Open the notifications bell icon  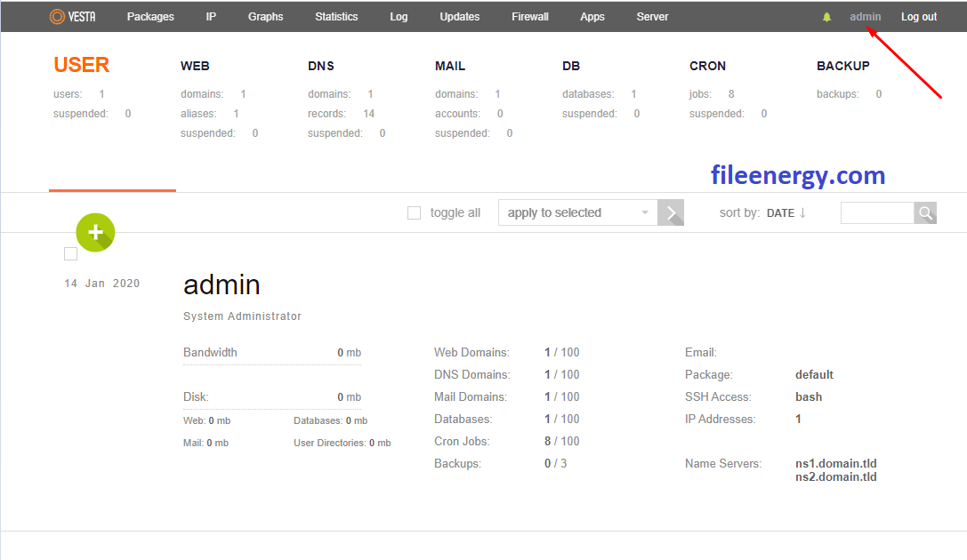[826, 17]
